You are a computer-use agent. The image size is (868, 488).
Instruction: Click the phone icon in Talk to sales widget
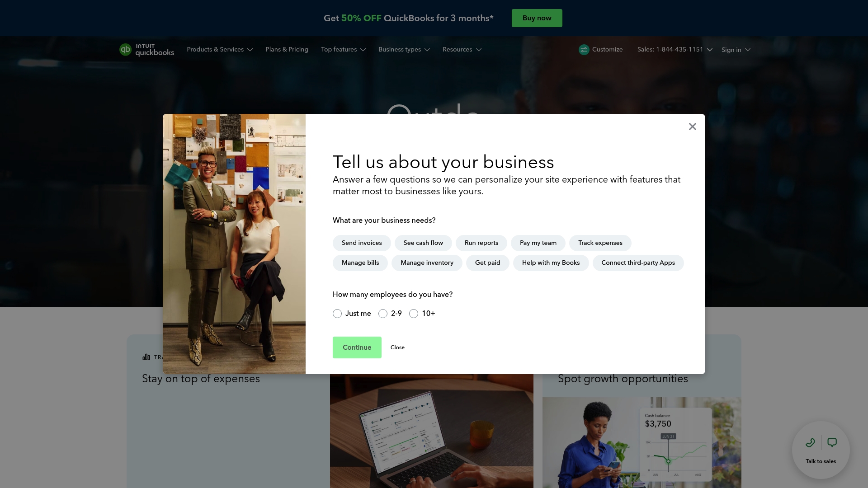click(x=810, y=442)
